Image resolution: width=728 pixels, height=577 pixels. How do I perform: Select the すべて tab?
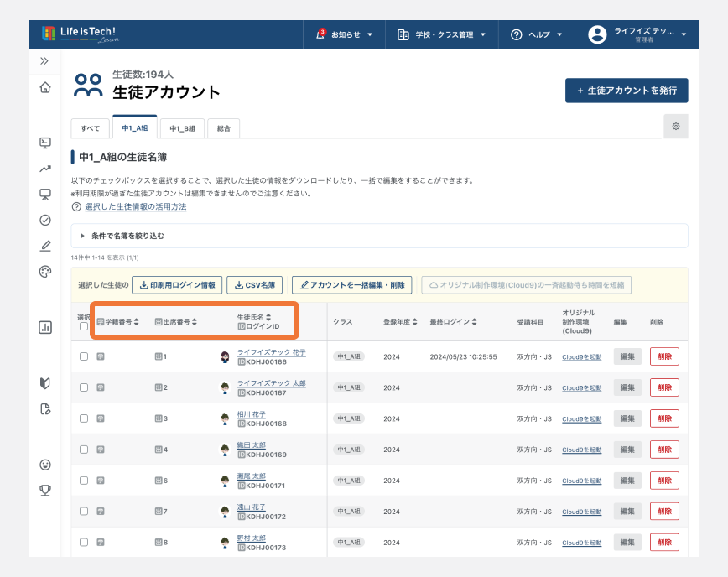click(x=90, y=128)
